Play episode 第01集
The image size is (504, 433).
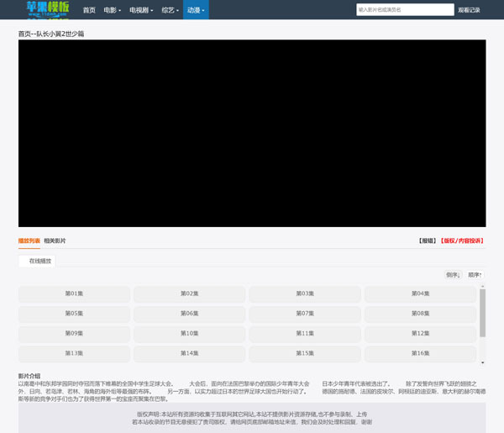tap(74, 294)
